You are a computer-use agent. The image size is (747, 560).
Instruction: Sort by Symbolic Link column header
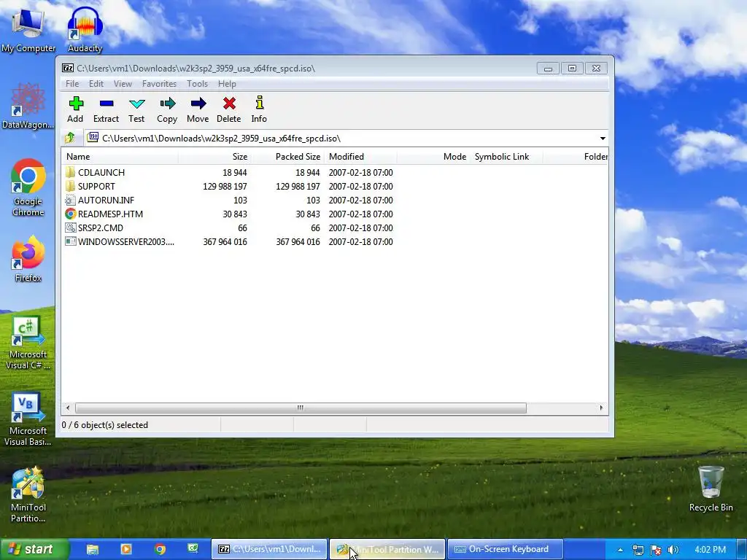pos(506,157)
